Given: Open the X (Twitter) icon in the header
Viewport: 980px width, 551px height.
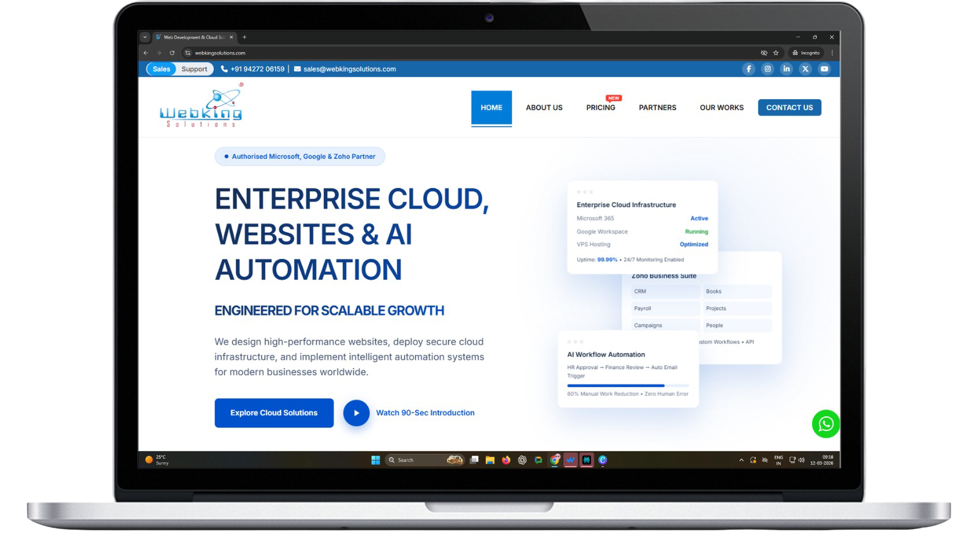Looking at the screenshot, I should click(805, 69).
